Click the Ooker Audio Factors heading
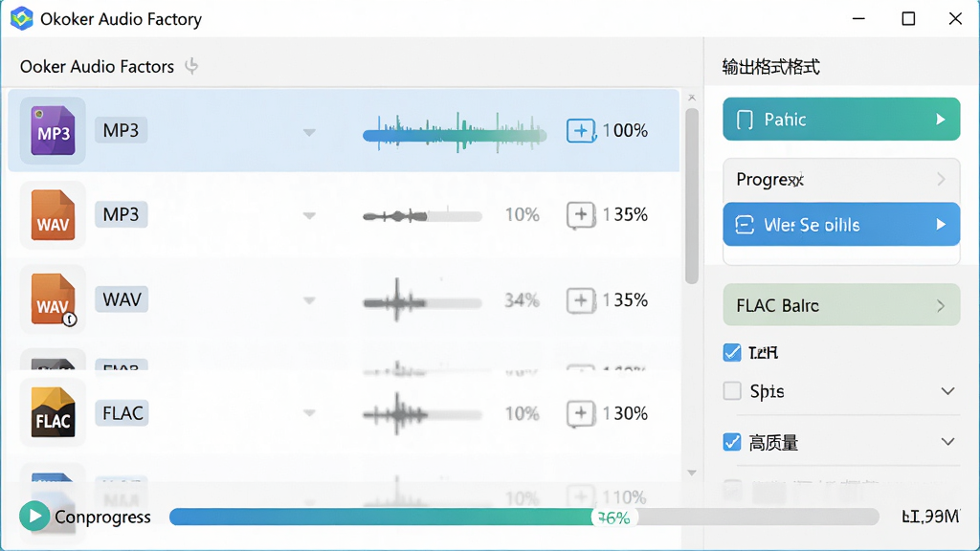980x551 pixels. point(97,67)
